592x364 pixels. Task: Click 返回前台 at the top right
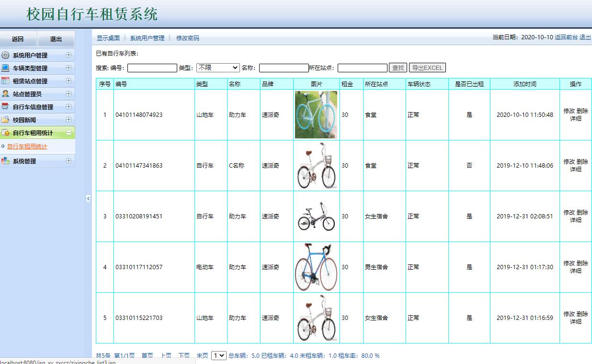[567, 37]
